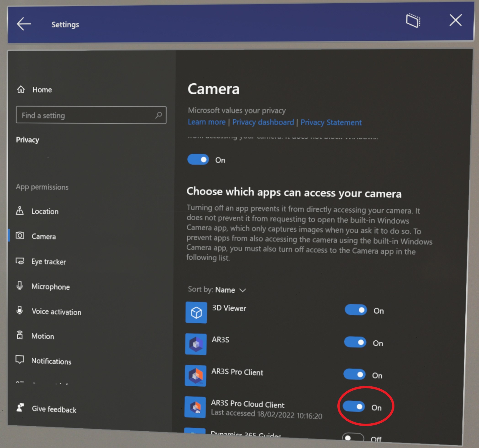Viewport: 479px width, 448px height.
Task: Toggle camera access for AR3S
Action: click(355, 342)
